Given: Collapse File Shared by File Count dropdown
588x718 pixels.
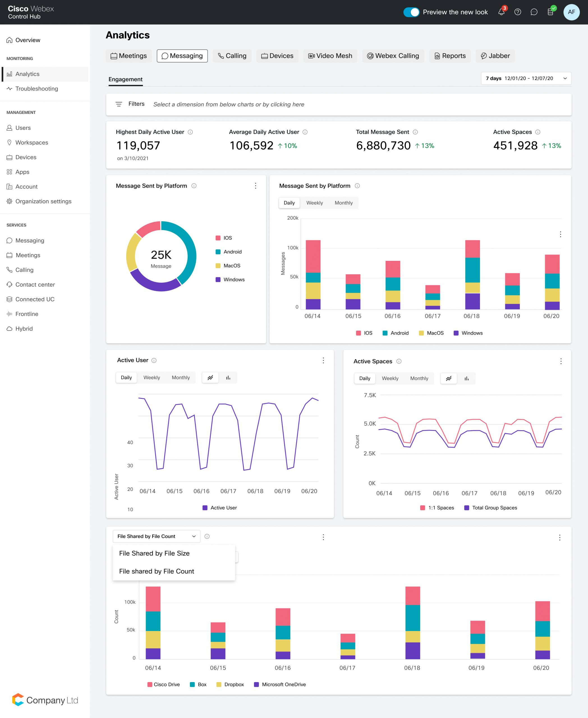Looking at the screenshot, I should pyautogui.click(x=156, y=536).
